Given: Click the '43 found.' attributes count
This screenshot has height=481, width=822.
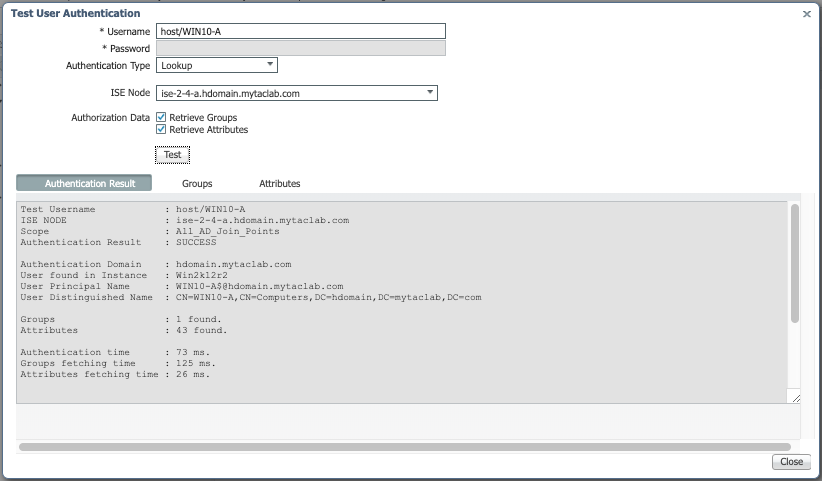Looking at the screenshot, I should click(x=202, y=330).
